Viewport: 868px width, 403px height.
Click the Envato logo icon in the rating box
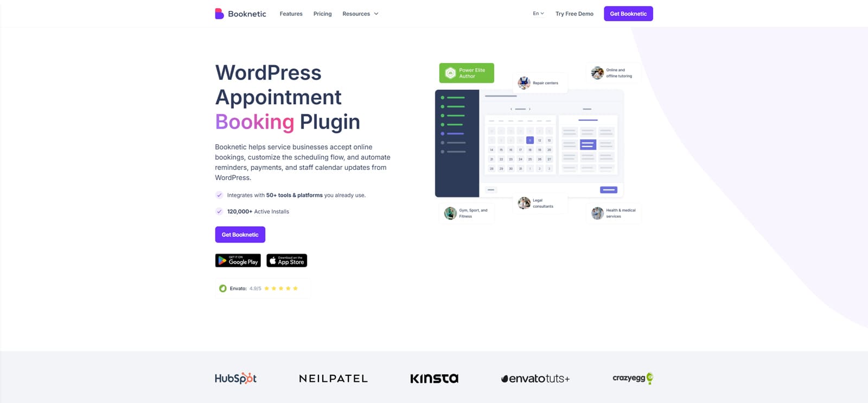(x=223, y=289)
